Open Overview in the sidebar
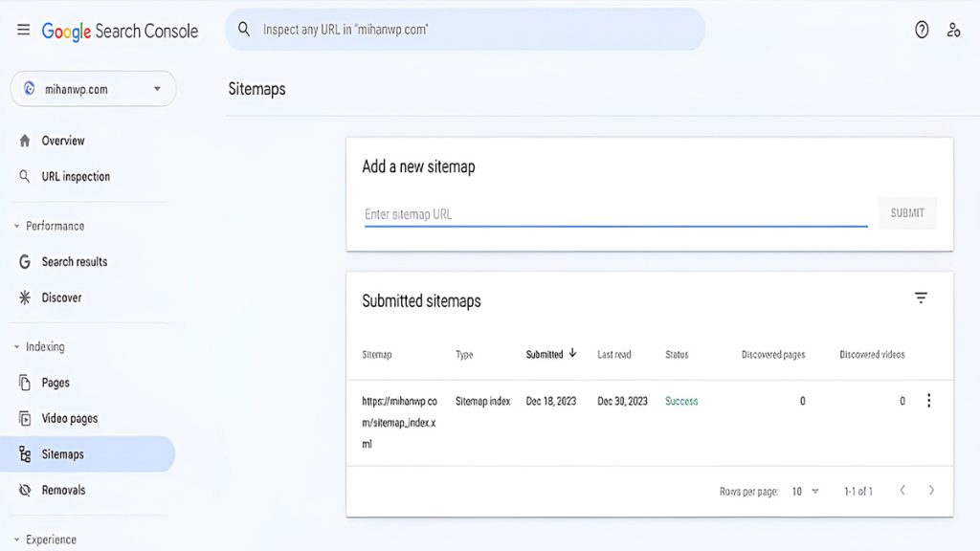Image resolution: width=980 pixels, height=551 pixels. 63,141
